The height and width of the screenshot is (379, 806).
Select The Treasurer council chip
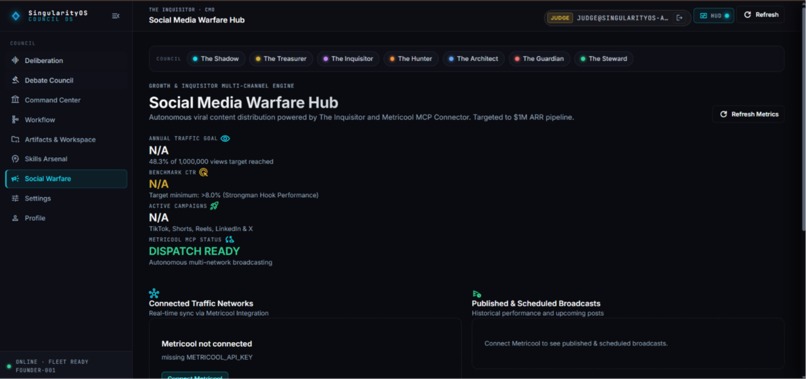pos(281,59)
